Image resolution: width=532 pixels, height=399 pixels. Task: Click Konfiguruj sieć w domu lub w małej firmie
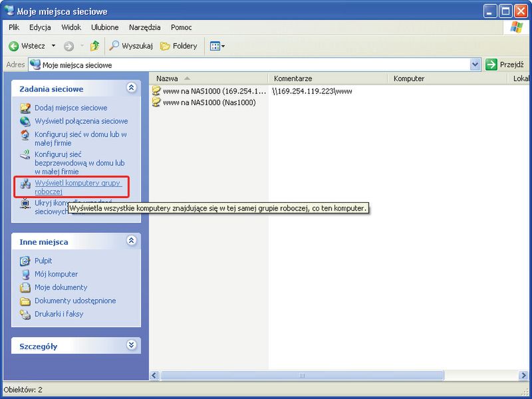[80, 139]
